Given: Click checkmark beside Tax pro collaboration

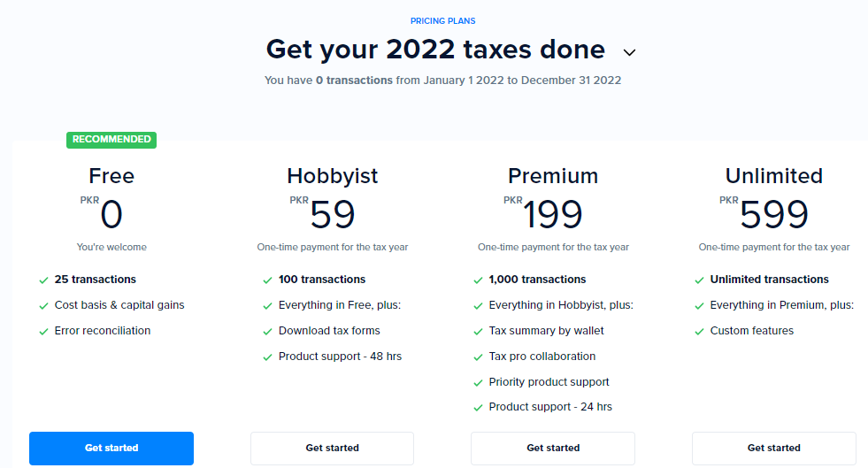Looking at the screenshot, I should pos(479,357).
